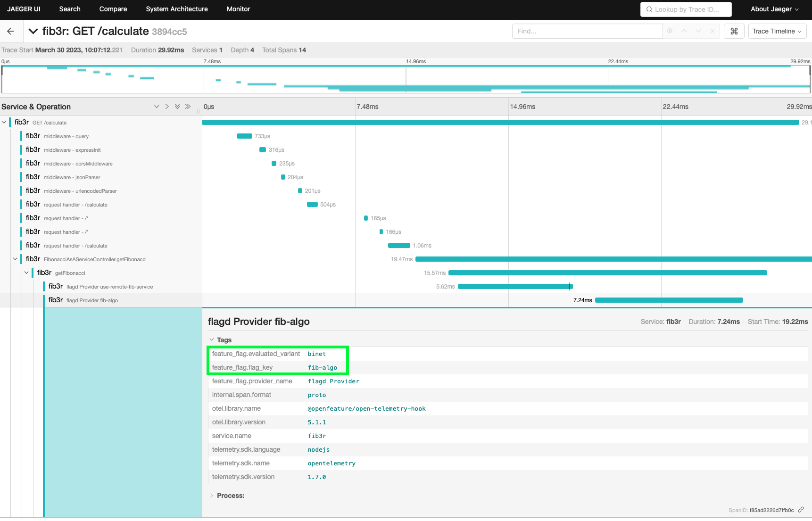The height and width of the screenshot is (521, 812).
Task: Click the column resize handle beside Service & Operation
Action: click(x=198, y=112)
